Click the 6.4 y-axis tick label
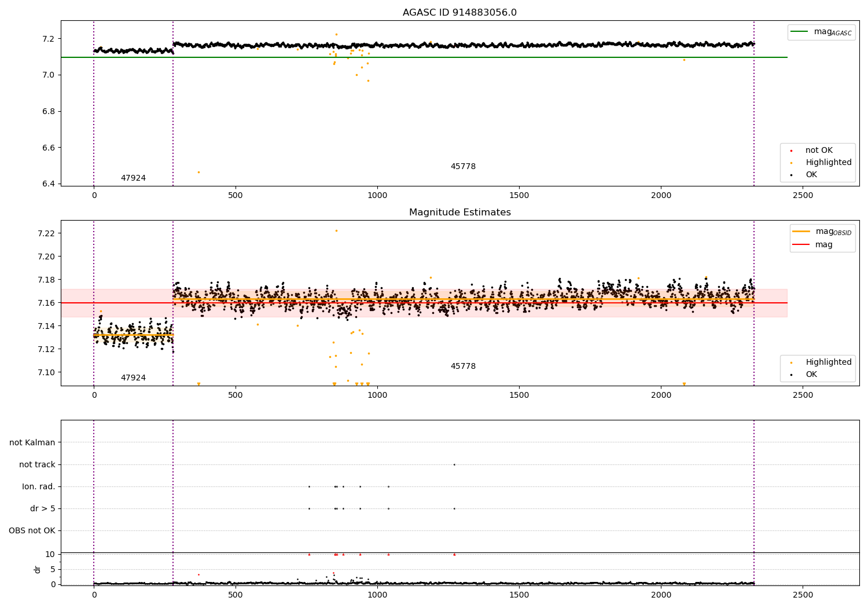This screenshot has height=608, width=868. (x=48, y=184)
